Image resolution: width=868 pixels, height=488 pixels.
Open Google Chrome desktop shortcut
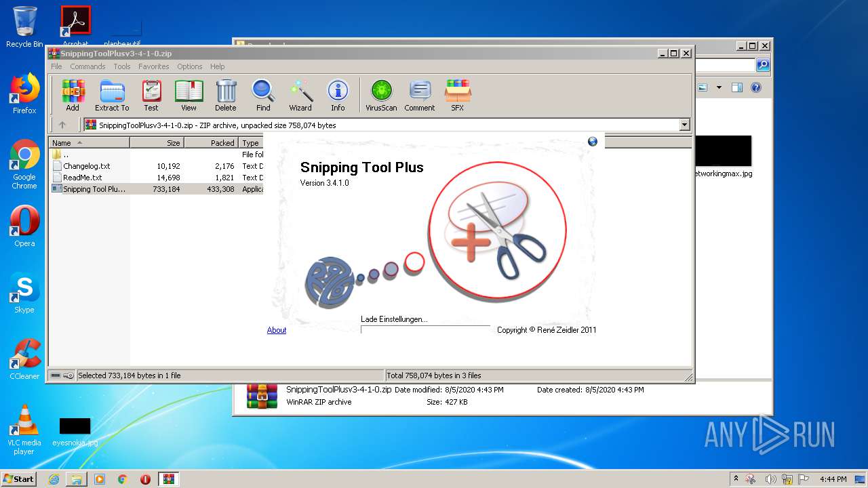24,165
